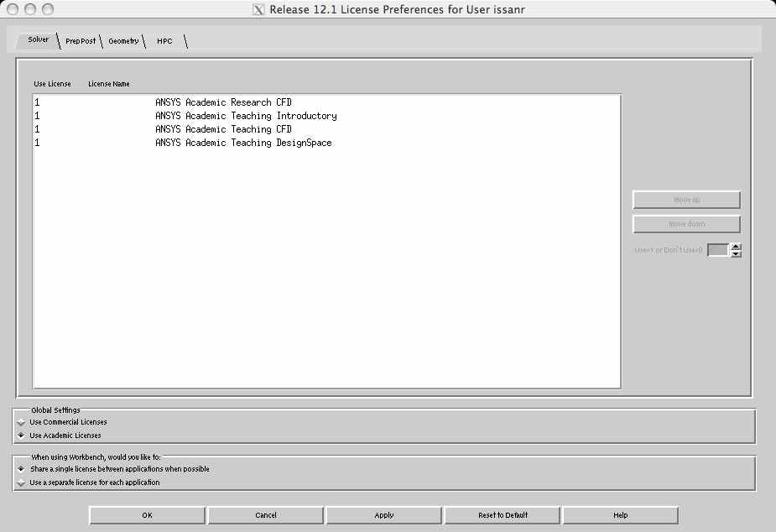Click the X11 icon in title bar
Viewport: 776px width, 532px height.
click(x=258, y=9)
